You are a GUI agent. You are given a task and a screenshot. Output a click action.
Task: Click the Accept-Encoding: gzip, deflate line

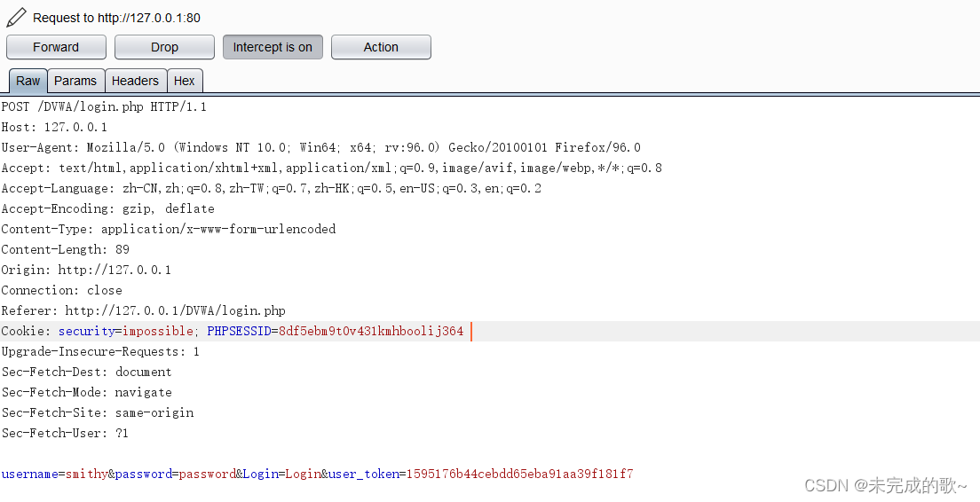point(108,208)
